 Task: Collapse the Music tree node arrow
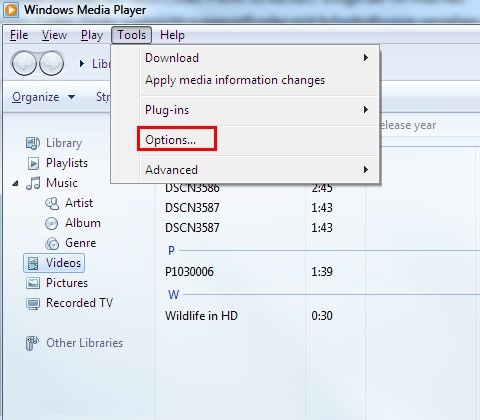pyautogui.click(x=15, y=183)
